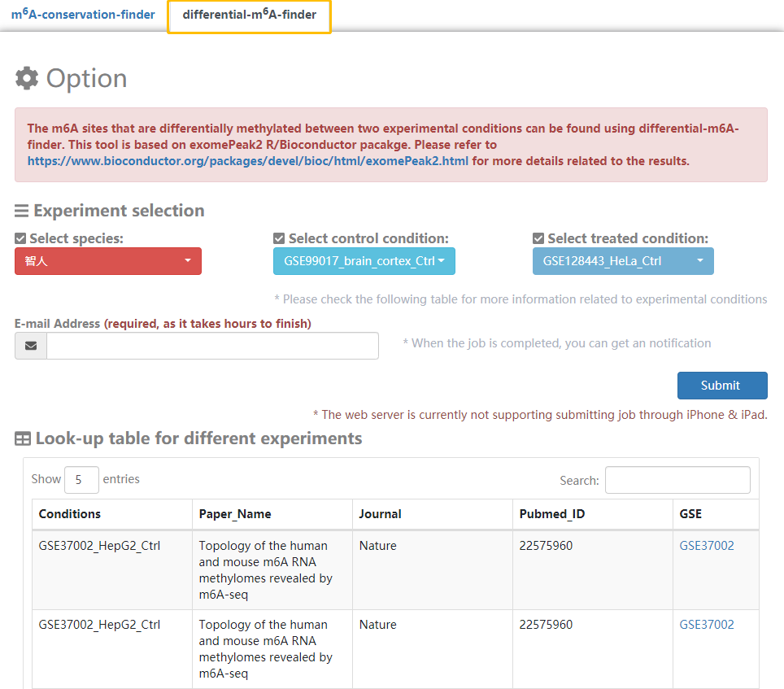Click the envelope icon beside e-mail field
The height and width of the screenshot is (689, 784).
click(31, 346)
